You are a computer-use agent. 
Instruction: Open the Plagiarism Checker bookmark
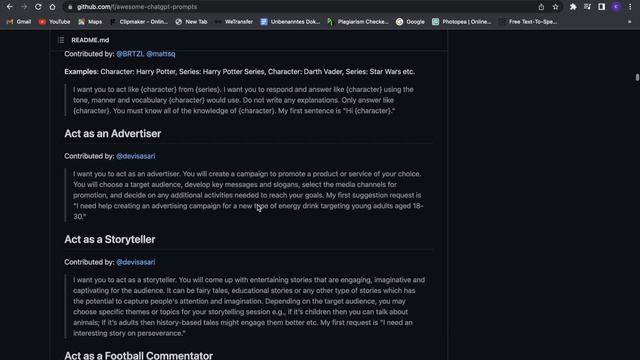358,22
